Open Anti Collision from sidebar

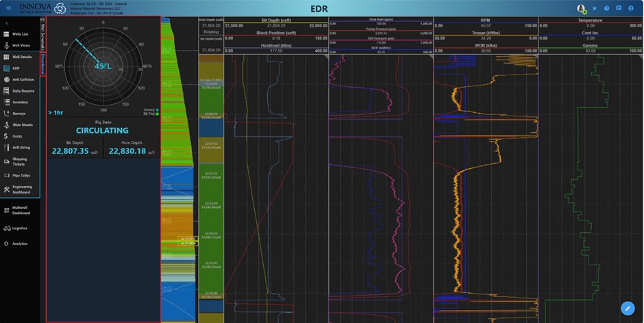point(23,79)
